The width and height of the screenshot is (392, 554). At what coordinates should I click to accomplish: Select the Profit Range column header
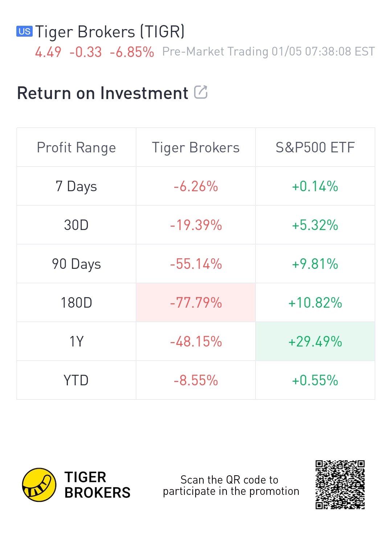tap(76, 148)
